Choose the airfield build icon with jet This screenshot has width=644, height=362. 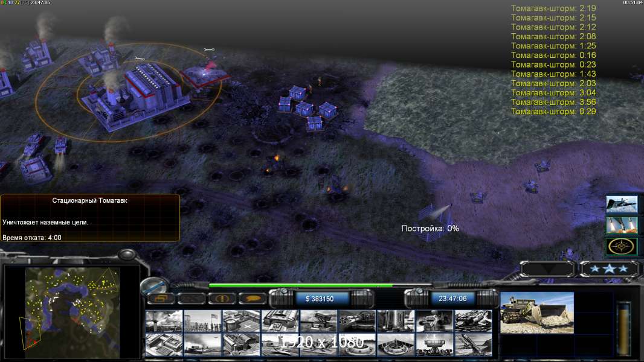click(x=280, y=345)
